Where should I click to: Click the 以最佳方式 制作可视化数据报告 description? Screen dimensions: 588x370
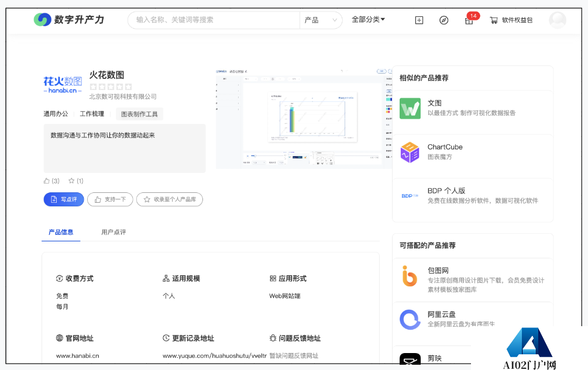pyautogui.click(x=472, y=113)
